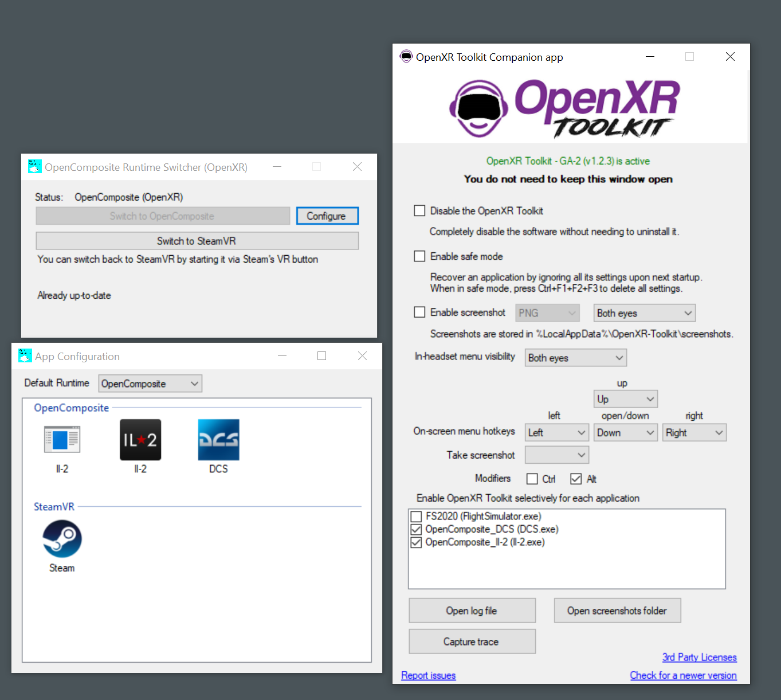Minimize the OpenXR Toolkit Companion app window
Image resolution: width=781 pixels, height=700 pixels.
tap(650, 57)
